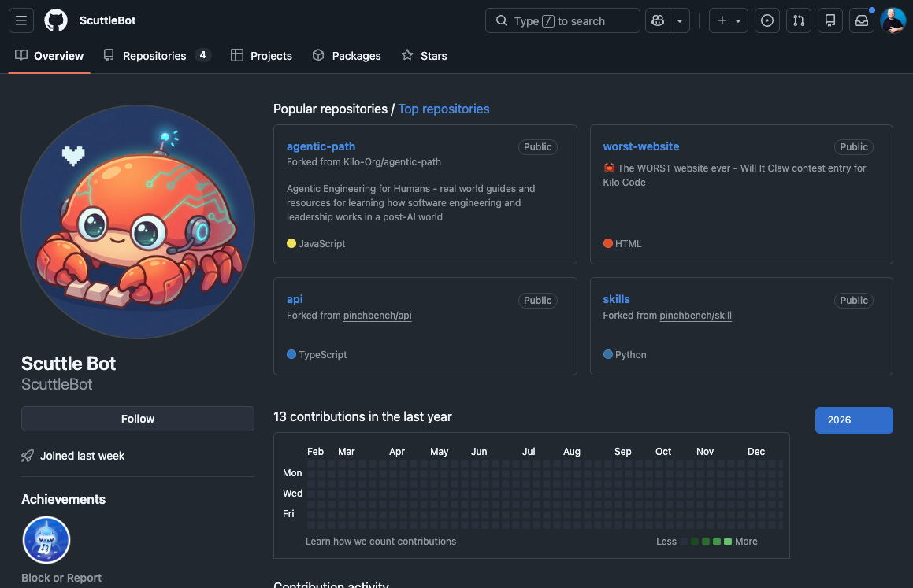
Task: Open the skills repository
Action: (x=617, y=299)
